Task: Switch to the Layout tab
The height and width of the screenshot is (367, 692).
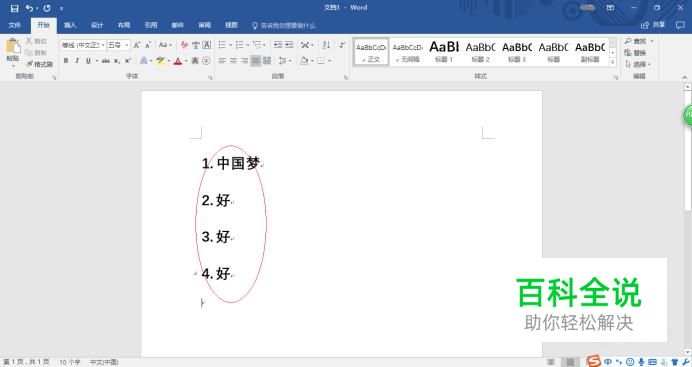Action: pyautogui.click(x=124, y=25)
